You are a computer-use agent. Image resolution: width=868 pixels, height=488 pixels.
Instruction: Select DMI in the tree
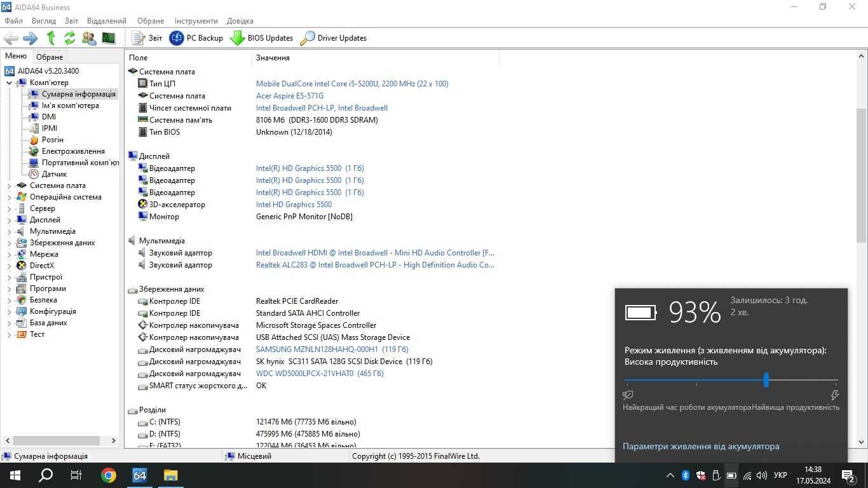tap(49, 117)
